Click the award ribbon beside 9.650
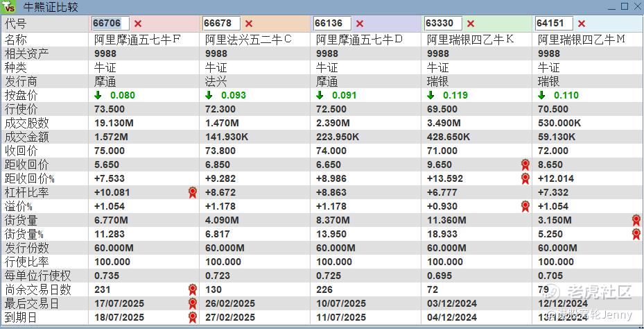 (525, 165)
